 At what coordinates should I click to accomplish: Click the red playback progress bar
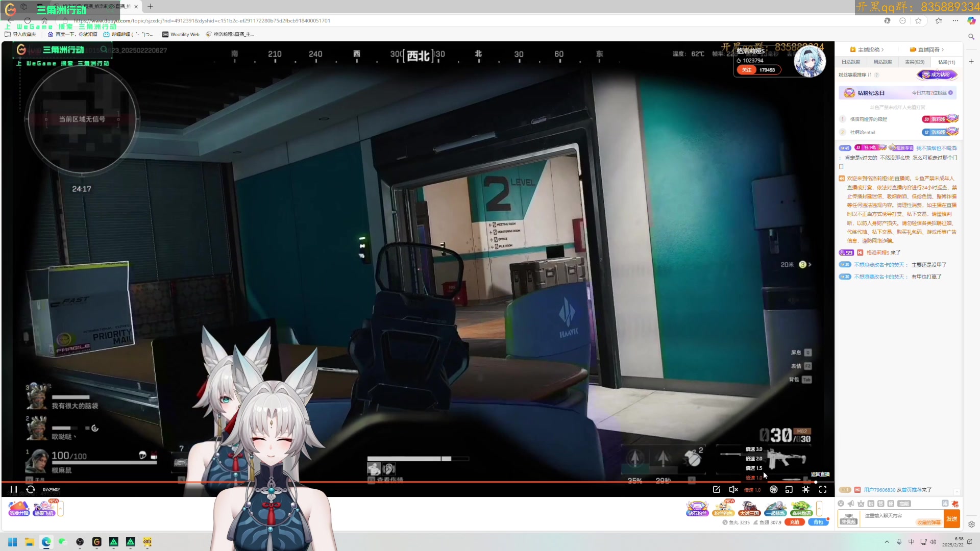tap(408, 482)
